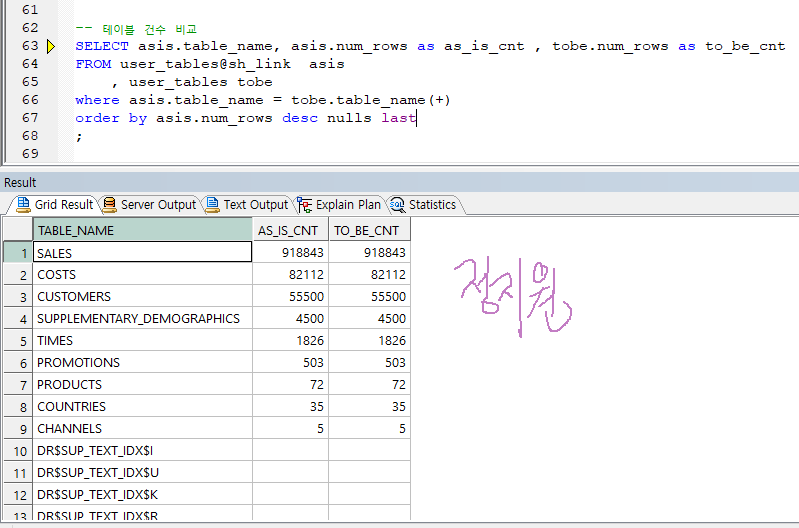Click the AS_IS_CNT column header
Viewport: 799px width, 528px height.
290,231
